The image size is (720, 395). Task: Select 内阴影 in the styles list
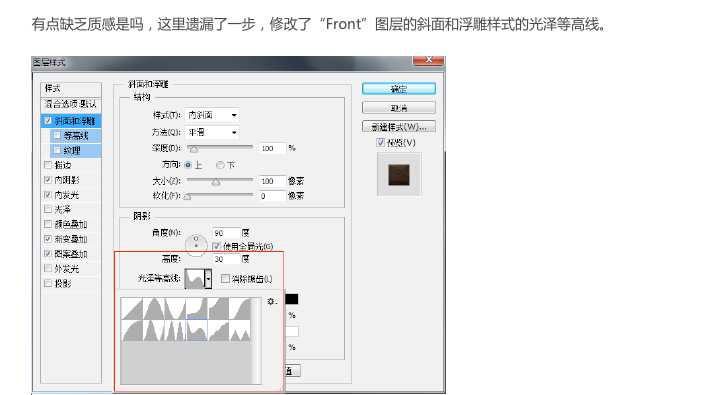pyautogui.click(x=67, y=180)
